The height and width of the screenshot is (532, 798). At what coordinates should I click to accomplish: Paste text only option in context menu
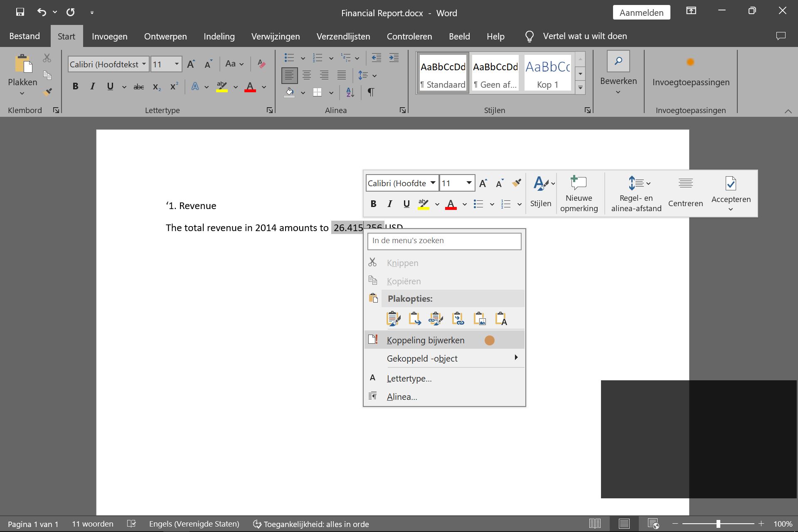[x=501, y=319]
